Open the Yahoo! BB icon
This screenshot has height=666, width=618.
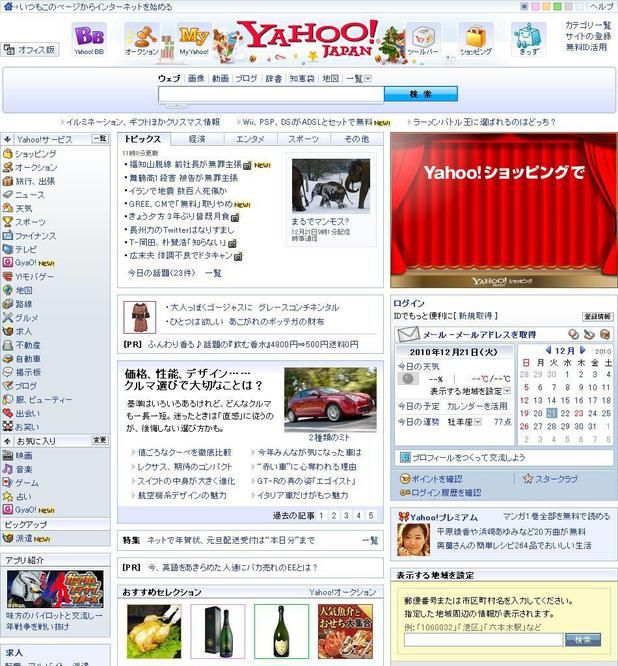[89, 37]
